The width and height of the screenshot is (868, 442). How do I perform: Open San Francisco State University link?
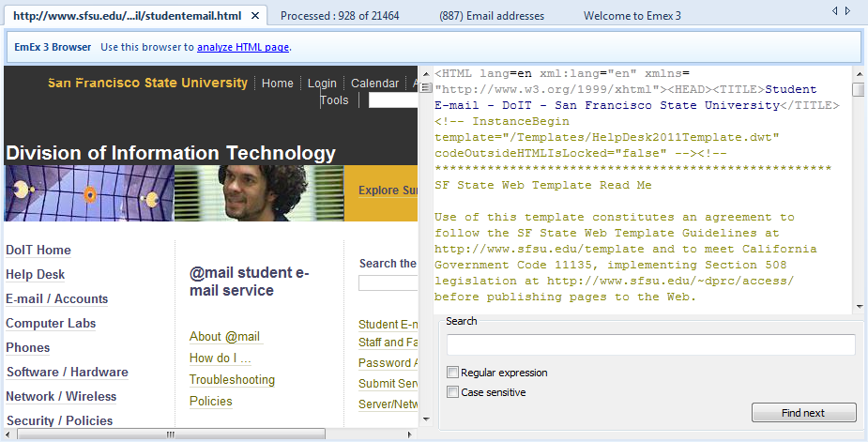(x=148, y=84)
